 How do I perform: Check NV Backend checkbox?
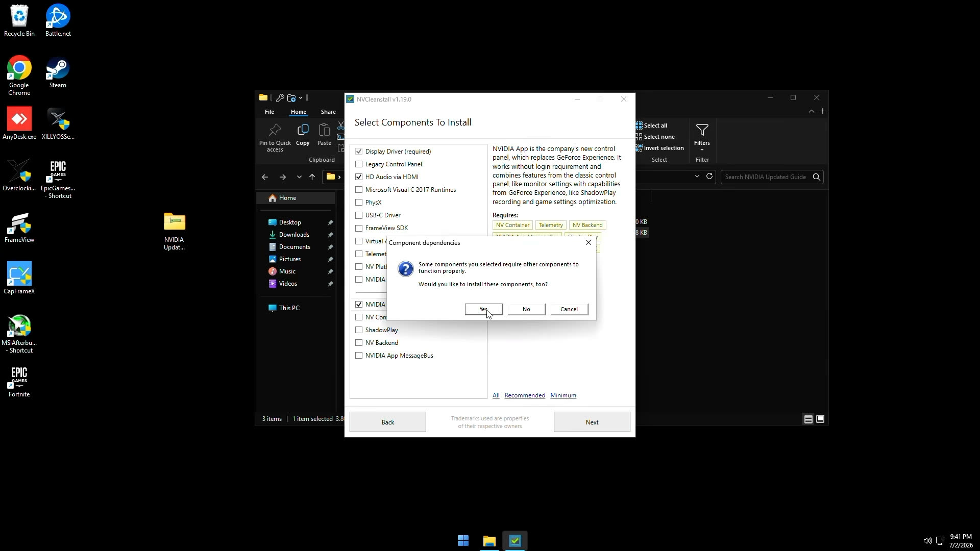coord(359,343)
